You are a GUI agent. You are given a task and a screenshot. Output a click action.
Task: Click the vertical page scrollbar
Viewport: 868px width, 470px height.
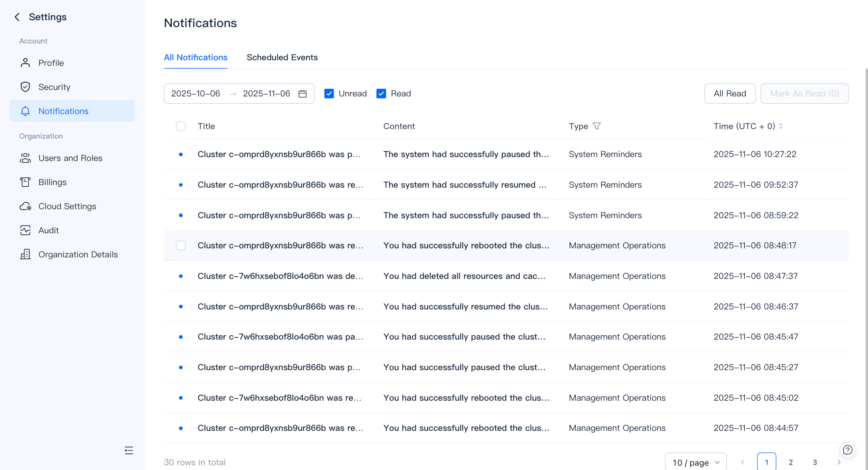(x=866, y=258)
